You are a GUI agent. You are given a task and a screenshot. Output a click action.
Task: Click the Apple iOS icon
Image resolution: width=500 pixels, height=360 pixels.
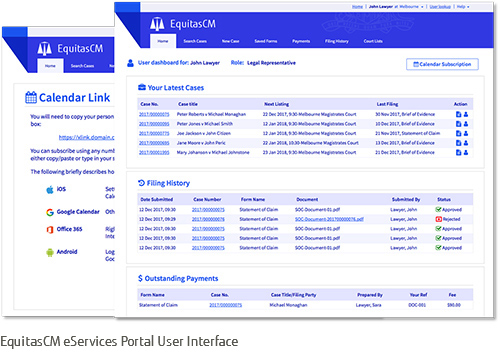click(50, 190)
